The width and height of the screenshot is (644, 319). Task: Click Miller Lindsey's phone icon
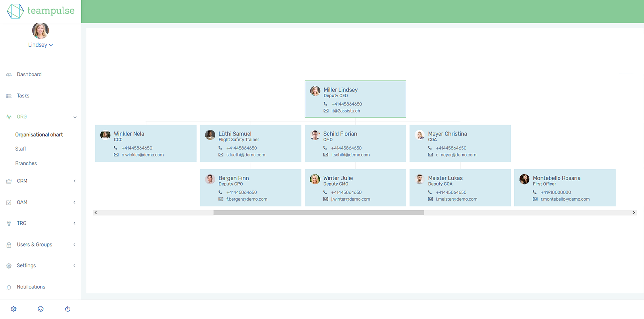(325, 104)
